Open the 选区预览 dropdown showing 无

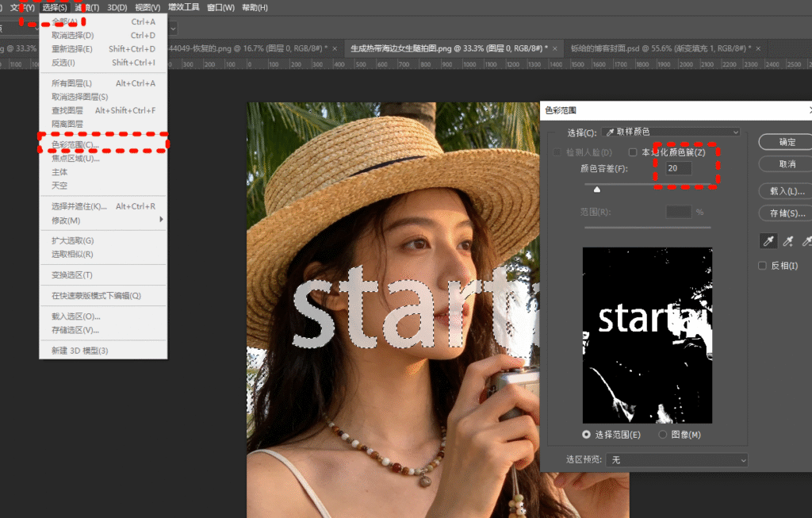tap(676, 460)
